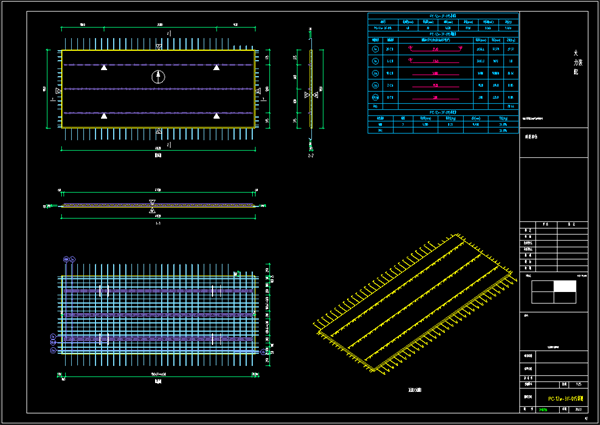Click the second circled rebar mark in schedule table
The width and height of the screenshot is (600, 425).
pyautogui.click(x=375, y=61)
